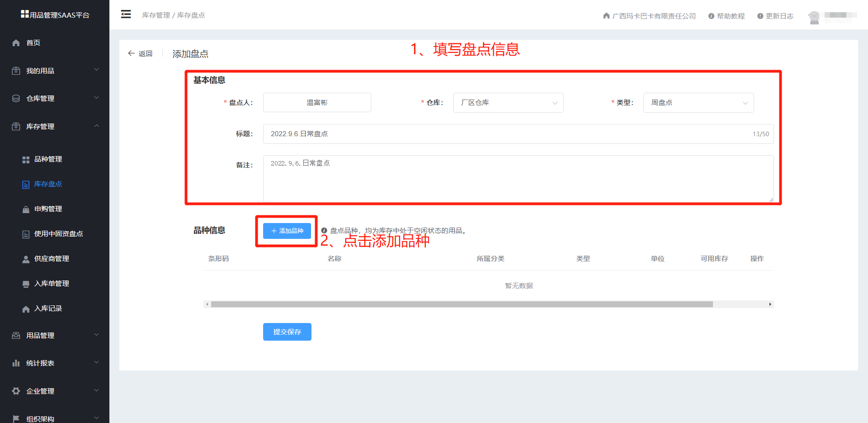868x423 pixels.
Task: Click the user avatar in header
Action: [x=814, y=17]
